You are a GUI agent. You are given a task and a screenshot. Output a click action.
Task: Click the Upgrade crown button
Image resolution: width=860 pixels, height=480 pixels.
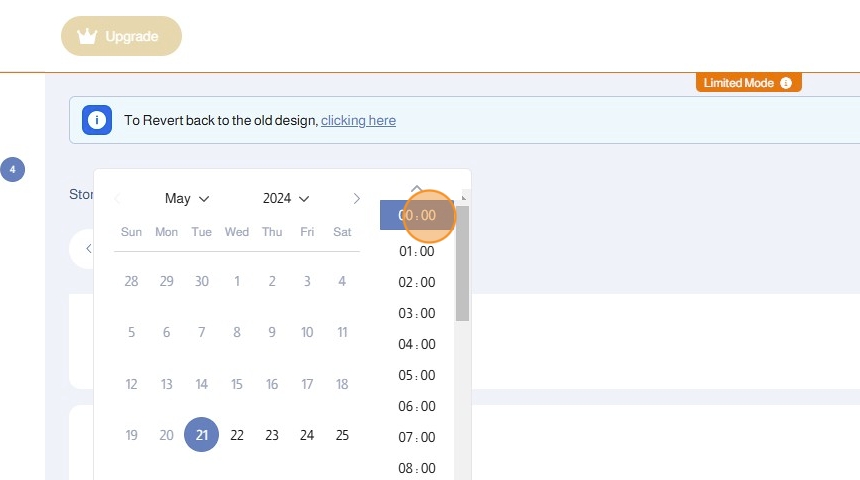(121, 36)
